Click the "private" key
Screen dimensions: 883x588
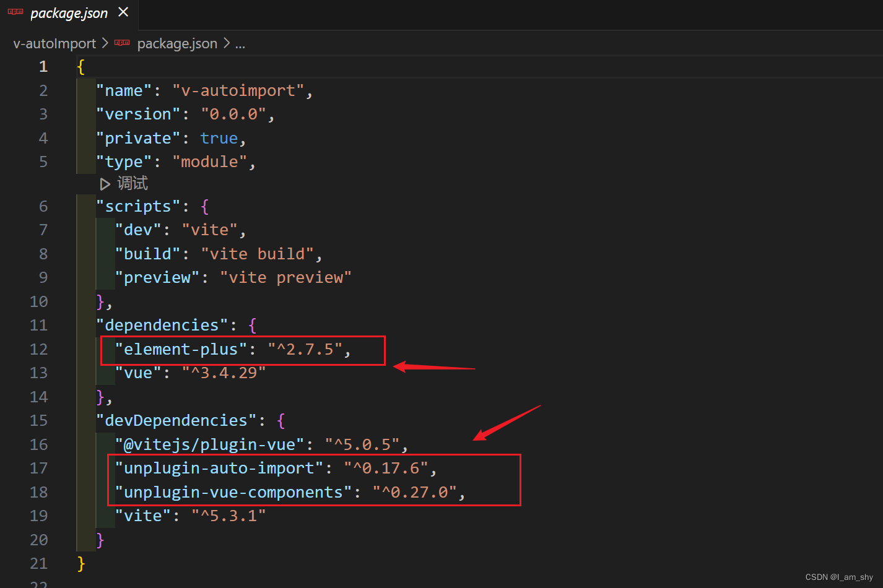[138, 138]
